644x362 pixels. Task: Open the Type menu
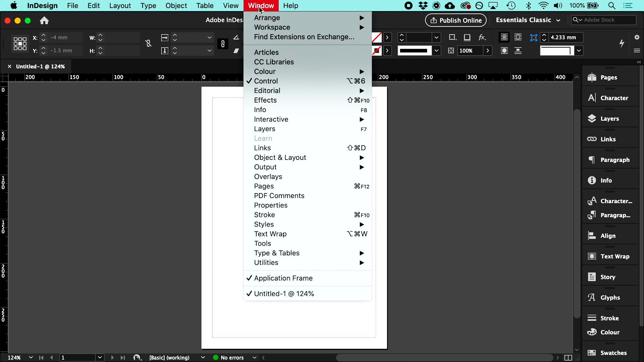point(148,5)
